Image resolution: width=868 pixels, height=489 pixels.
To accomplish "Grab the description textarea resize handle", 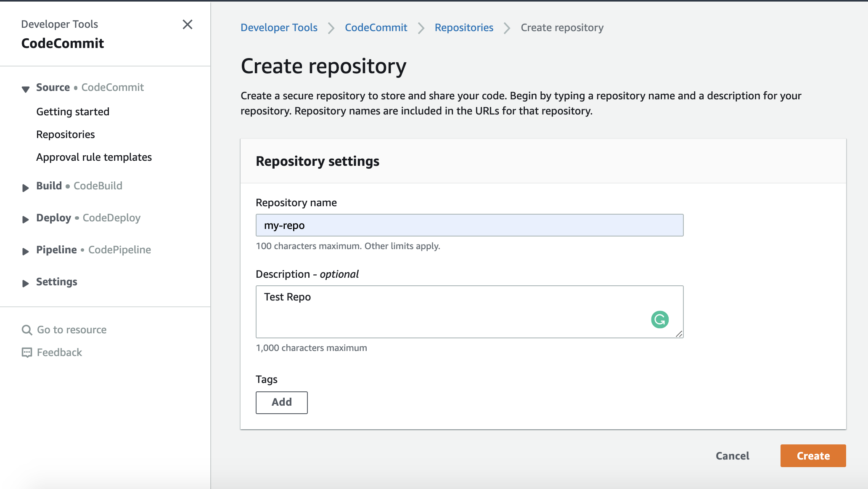I will coord(679,334).
